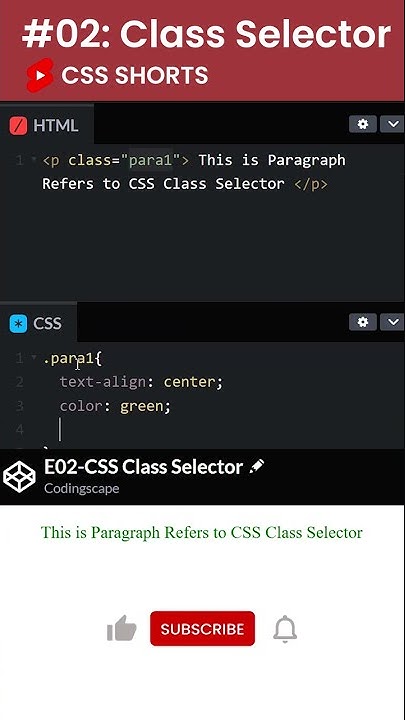Expand CSS panel chevron dropdown

click(x=393, y=322)
